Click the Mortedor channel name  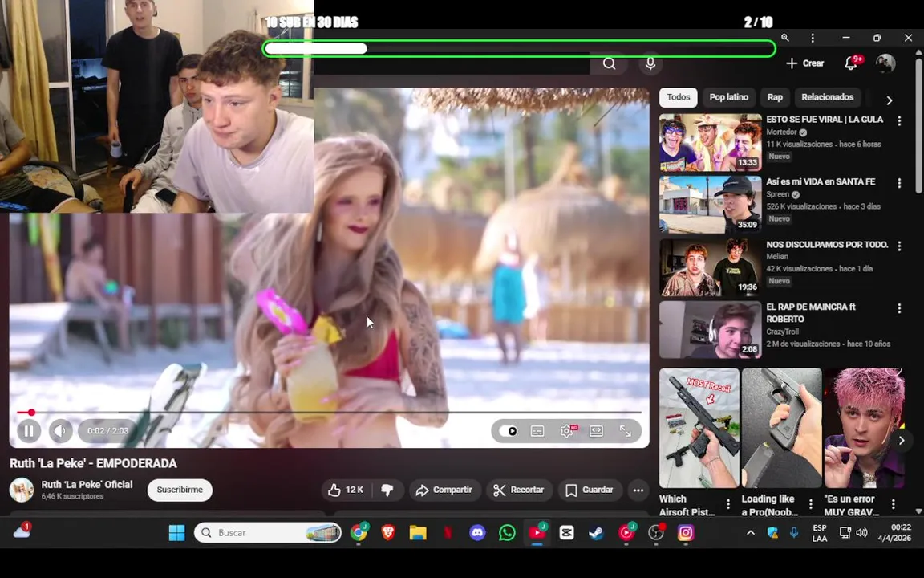tap(781, 132)
